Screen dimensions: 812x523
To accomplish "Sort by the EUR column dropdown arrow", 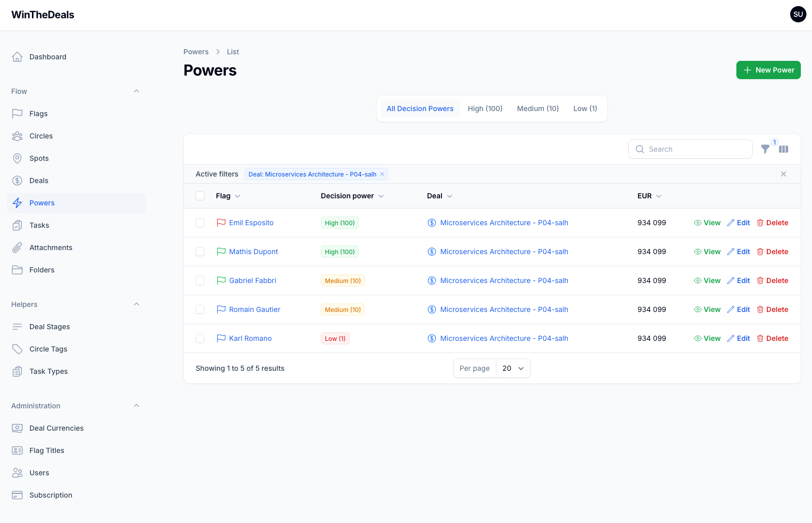I will click(x=659, y=196).
